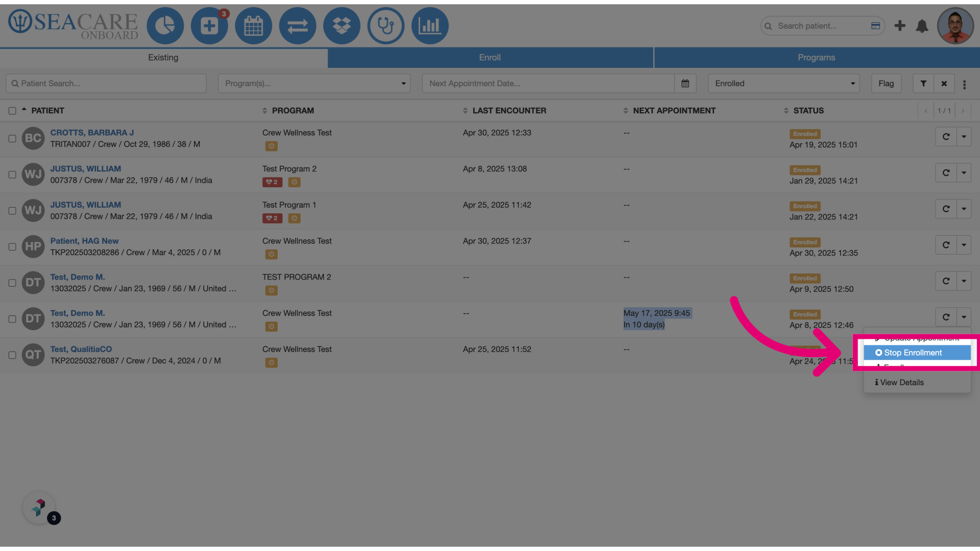
Task: Click the red heart badge in Test Program 1 row
Action: click(x=272, y=218)
